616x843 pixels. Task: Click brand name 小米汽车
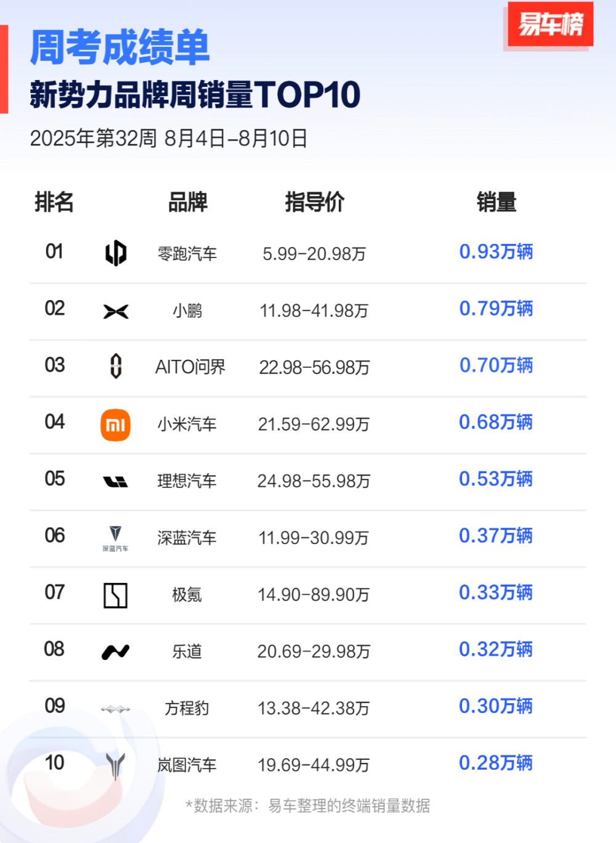(x=187, y=424)
